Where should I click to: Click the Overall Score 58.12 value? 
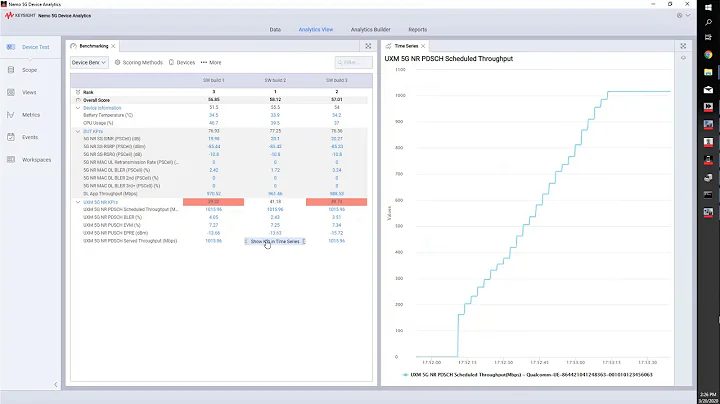275,100
